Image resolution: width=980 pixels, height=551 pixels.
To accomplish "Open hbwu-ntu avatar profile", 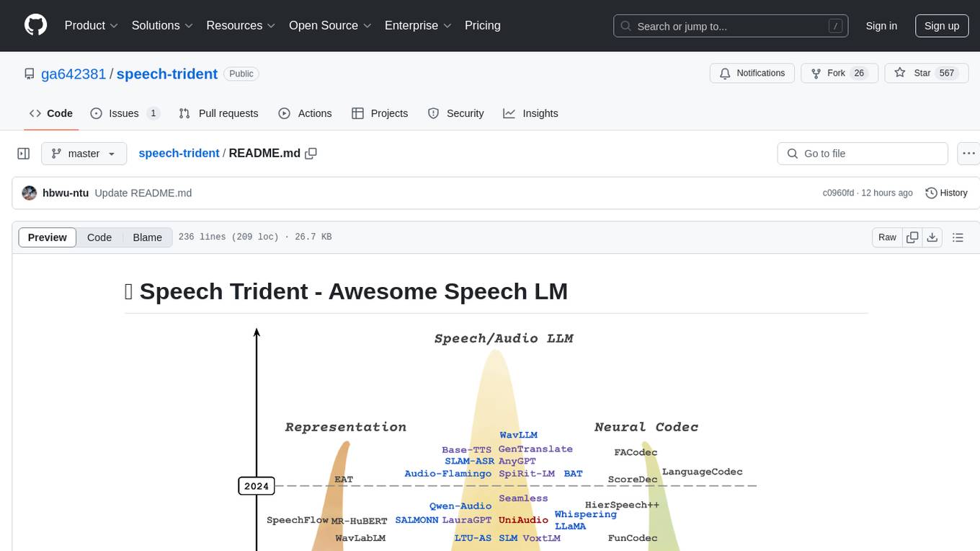I will coord(30,193).
